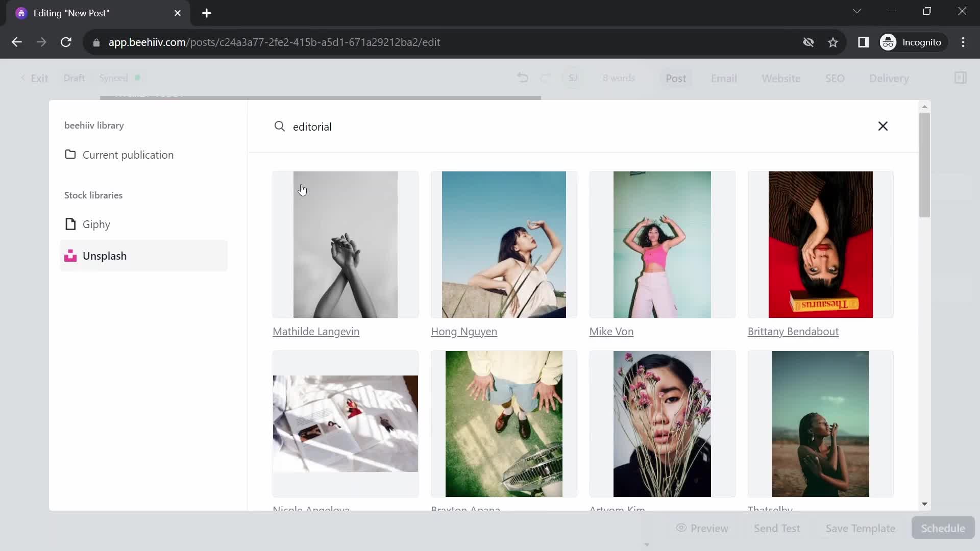This screenshot has width=980, height=551.
Task: Click the Unsplash pink logo icon
Action: 70,256
